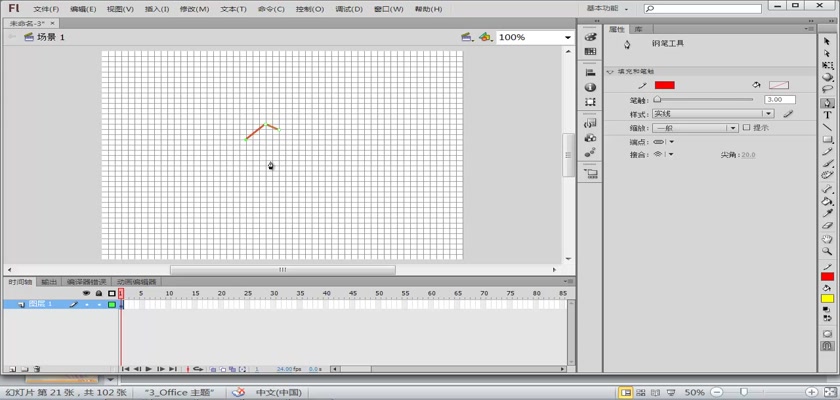Select the Pencil tool
This screenshot has height=400, width=840.
827,152
